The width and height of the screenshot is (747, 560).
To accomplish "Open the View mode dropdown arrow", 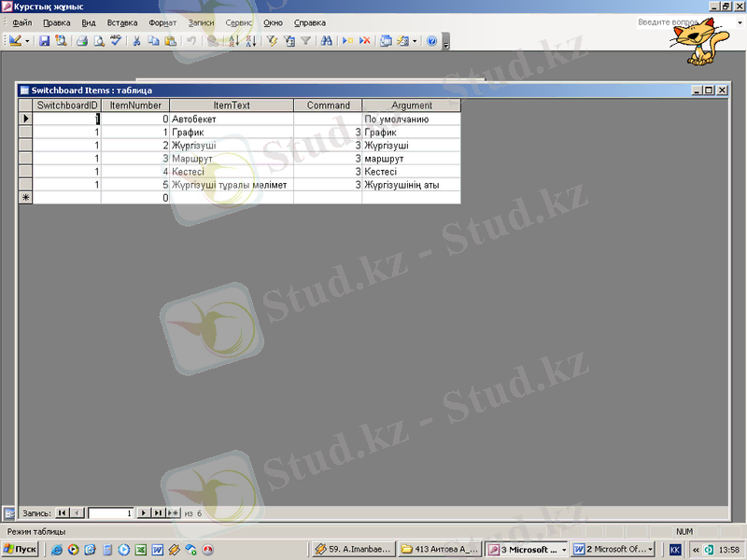I will click(27, 41).
